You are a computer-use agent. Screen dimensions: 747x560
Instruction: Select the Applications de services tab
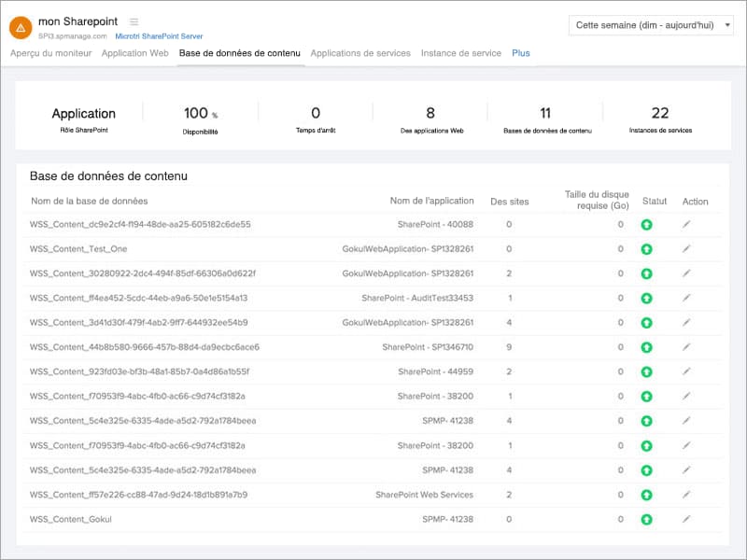click(359, 53)
